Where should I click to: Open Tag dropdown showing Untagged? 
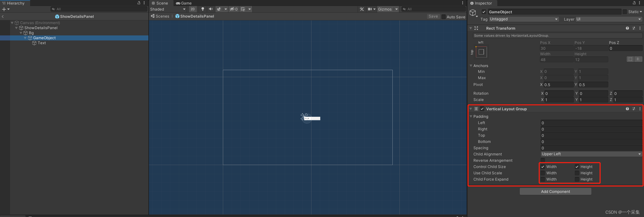click(524, 19)
